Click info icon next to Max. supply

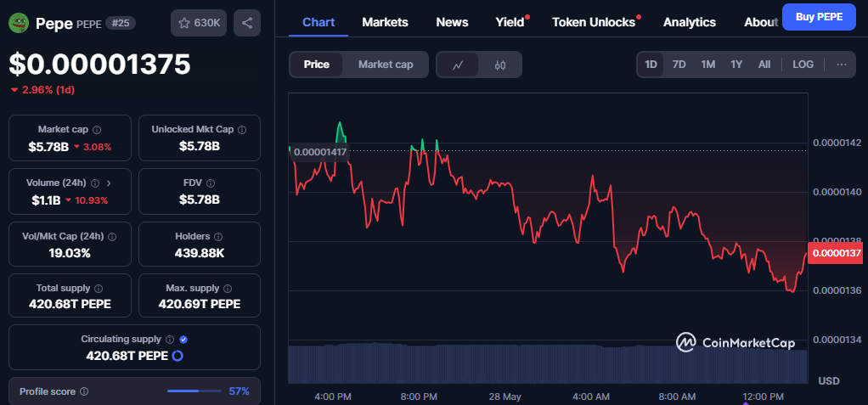point(228,289)
